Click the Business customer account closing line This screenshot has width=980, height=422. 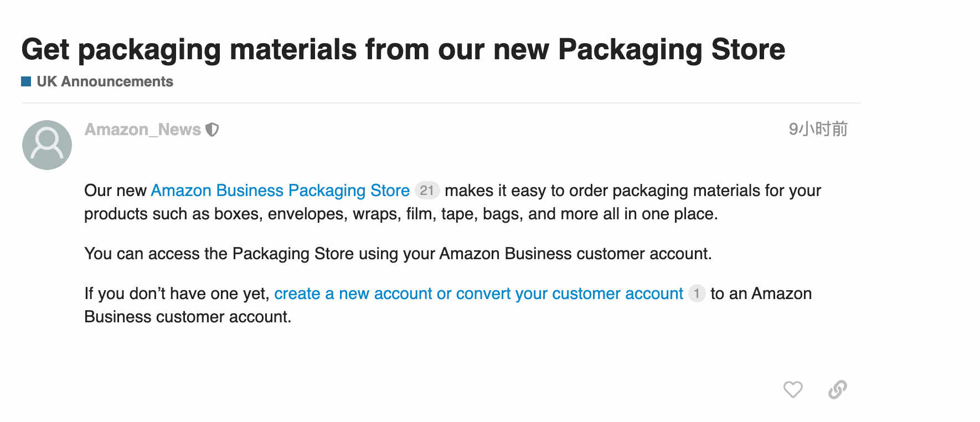[188, 317]
